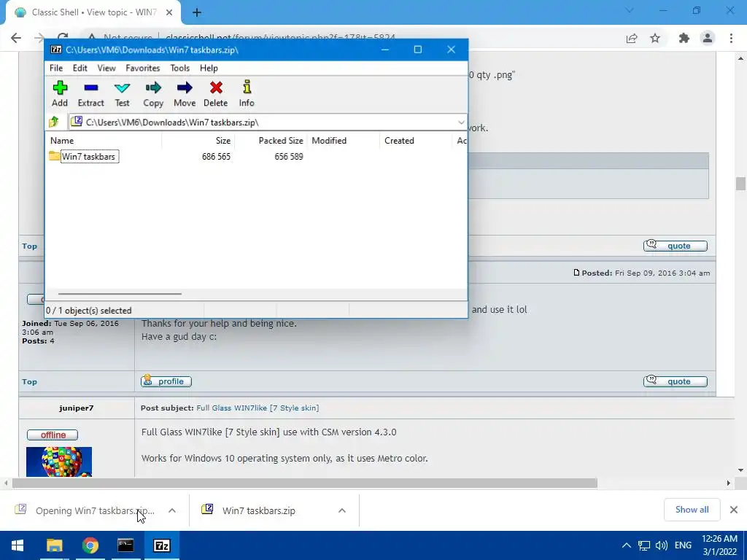Click the red Delete icon
Viewport: 747px width, 560px height.
[x=216, y=94]
